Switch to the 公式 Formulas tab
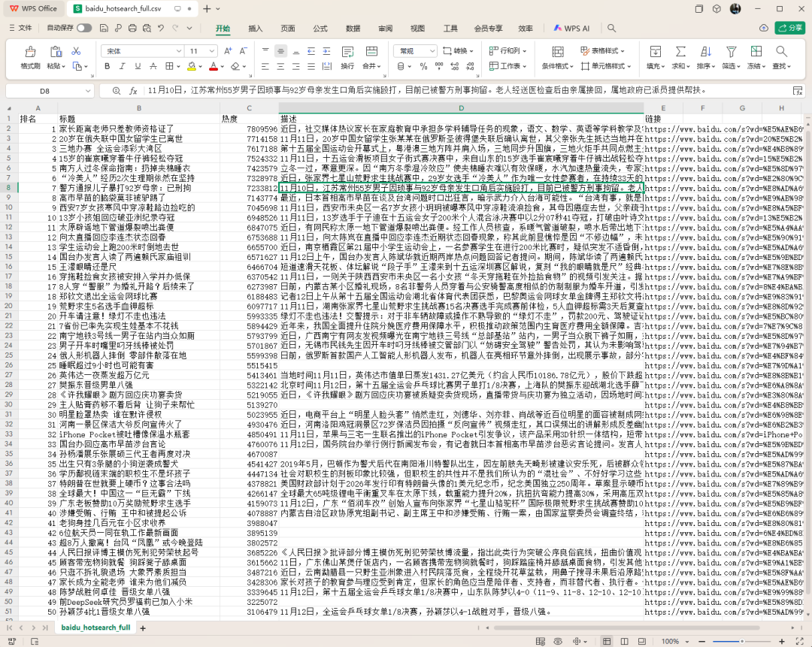812x647 pixels. tap(320, 29)
